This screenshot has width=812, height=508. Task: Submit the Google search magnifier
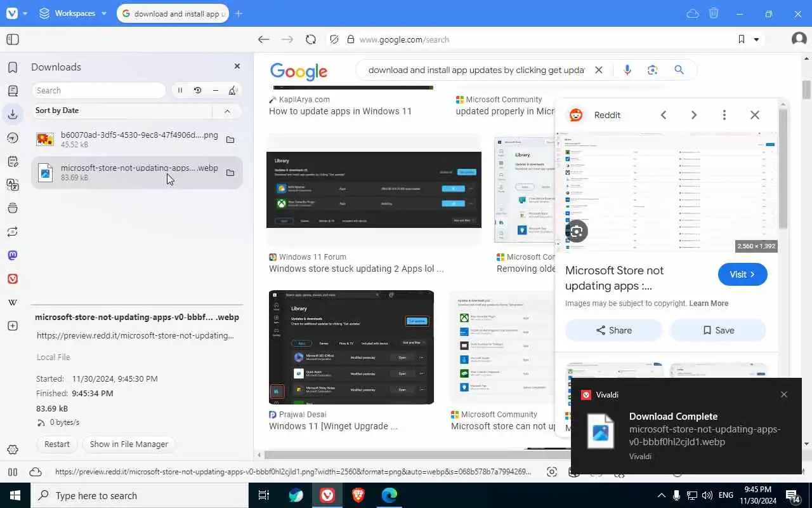679,70
